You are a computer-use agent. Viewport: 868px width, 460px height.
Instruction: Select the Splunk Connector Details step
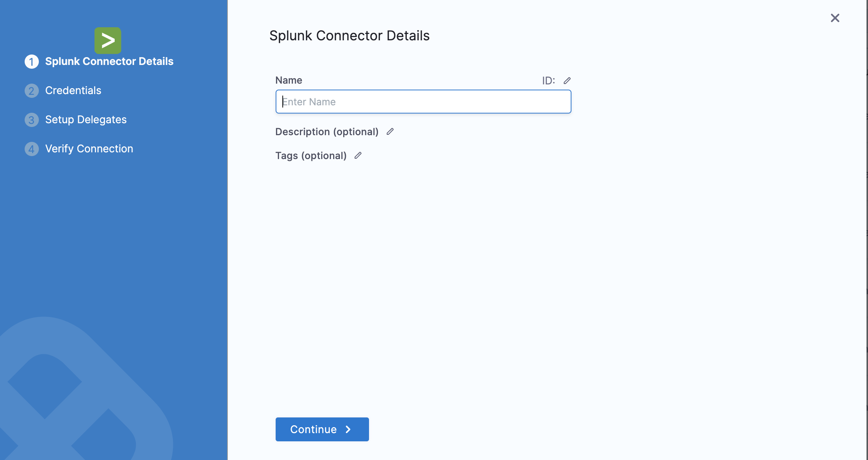tap(109, 62)
